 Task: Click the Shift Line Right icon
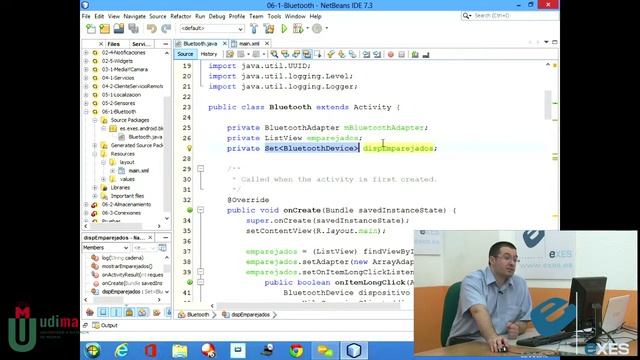(377, 54)
